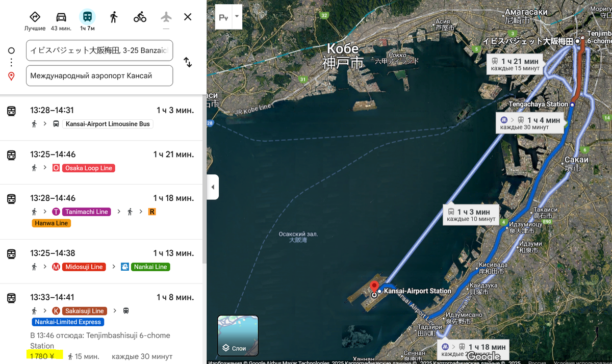Select the Sakaisuji Line route option

click(x=101, y=324)
